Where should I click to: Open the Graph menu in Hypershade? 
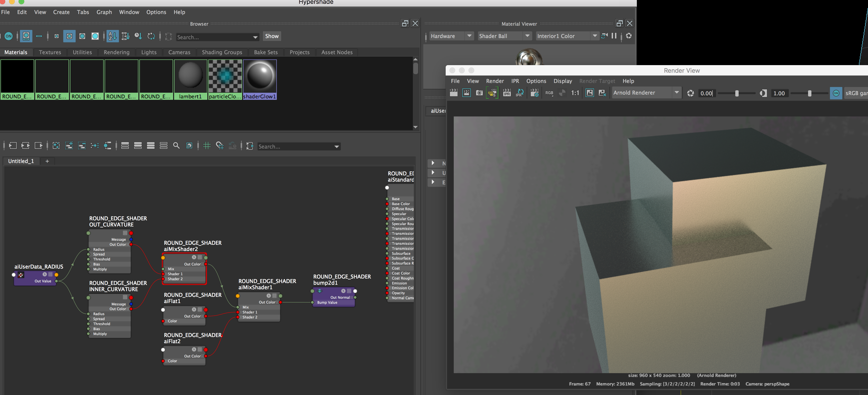pyautogui.click(x=104, y=12)
